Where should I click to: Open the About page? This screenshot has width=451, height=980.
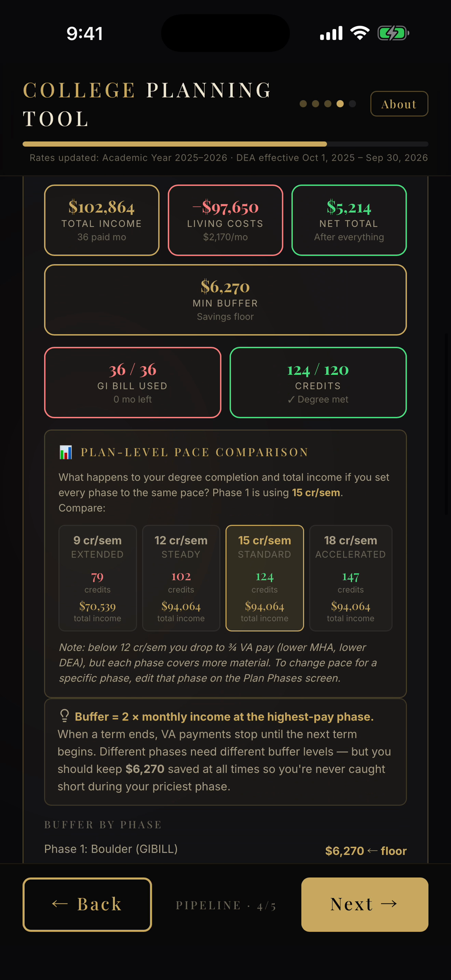point(399,104)
